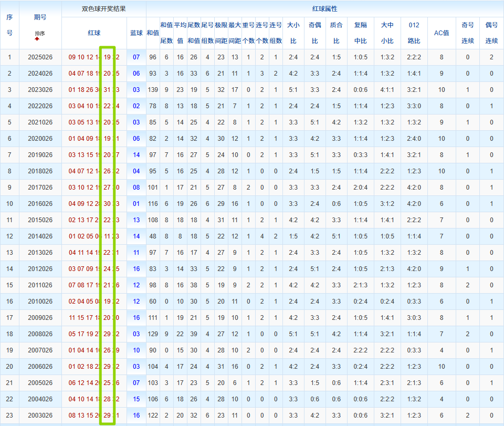
Task: Click blue ball 16 in row 2012026
Action: click(136, 269)
